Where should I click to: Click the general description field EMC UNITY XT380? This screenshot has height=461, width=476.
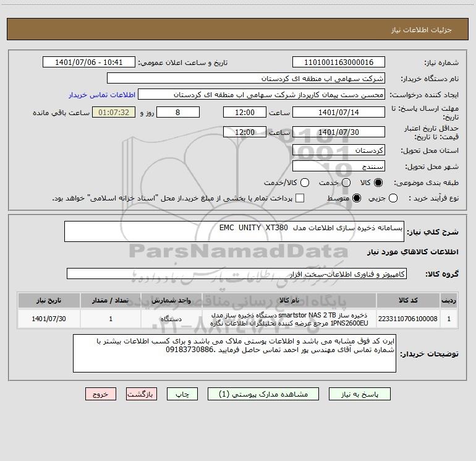point(234,231)
